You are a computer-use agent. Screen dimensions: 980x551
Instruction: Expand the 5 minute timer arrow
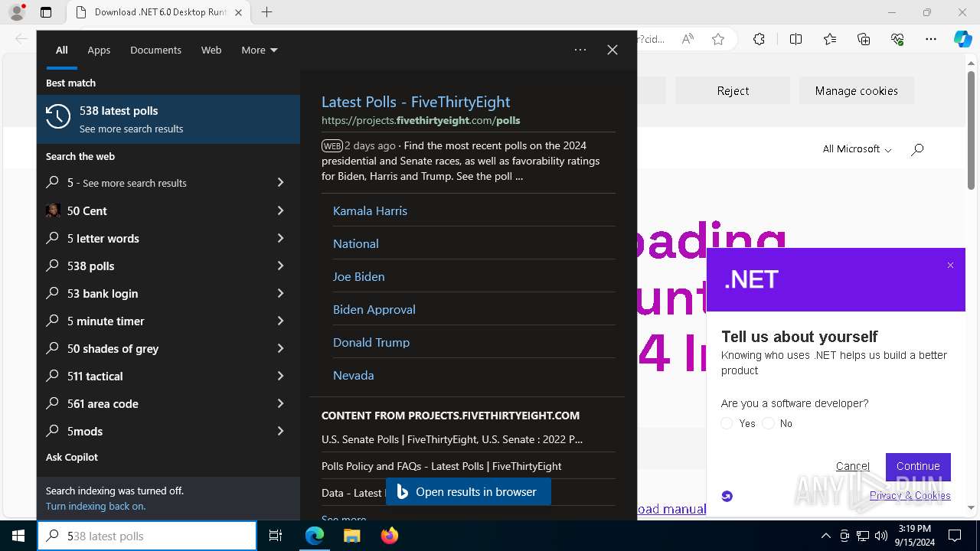point(280,321)
